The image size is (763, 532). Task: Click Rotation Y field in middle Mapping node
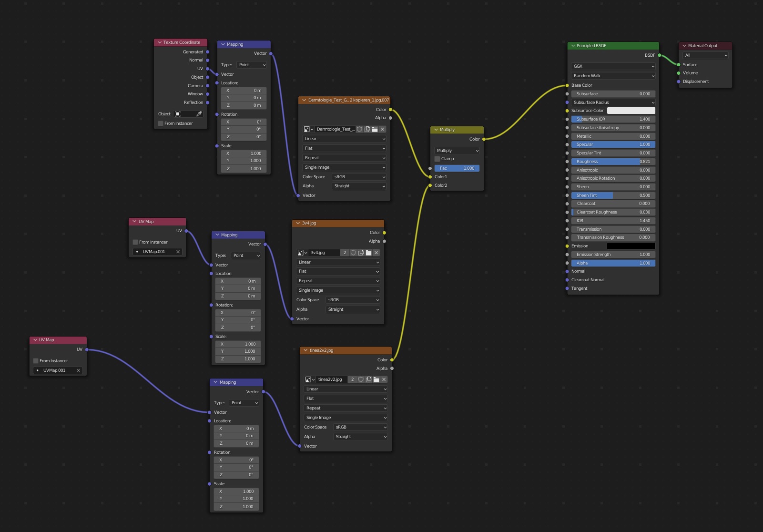[238, 320]
